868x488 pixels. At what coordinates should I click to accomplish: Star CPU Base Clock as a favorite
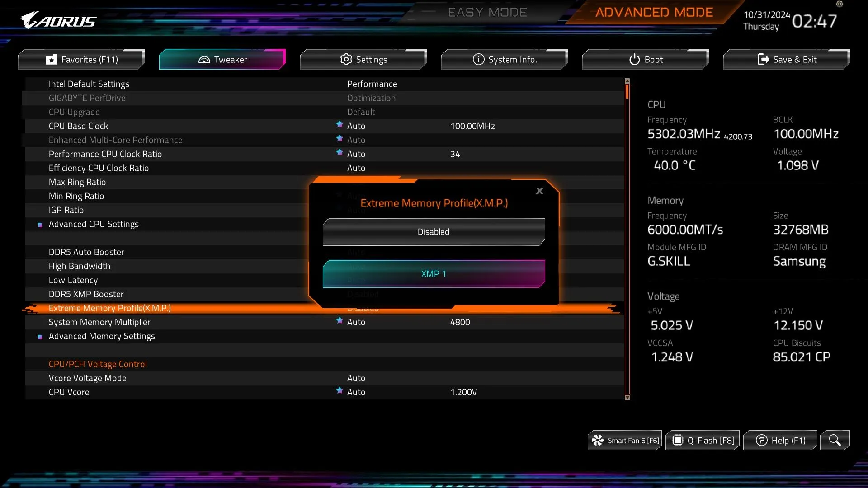point(340,125)
